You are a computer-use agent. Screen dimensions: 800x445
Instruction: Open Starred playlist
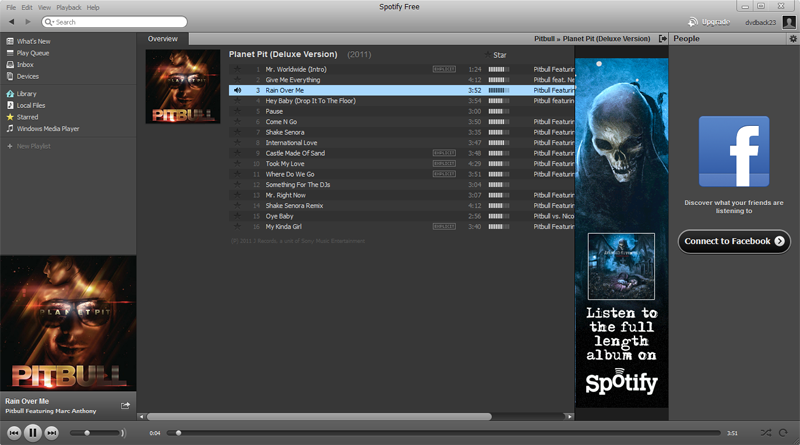point(27,117)
